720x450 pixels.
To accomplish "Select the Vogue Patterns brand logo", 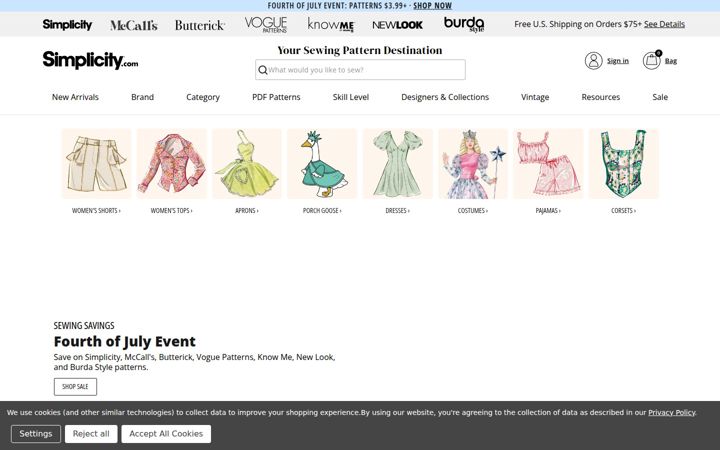I will [x=266, y=25].
